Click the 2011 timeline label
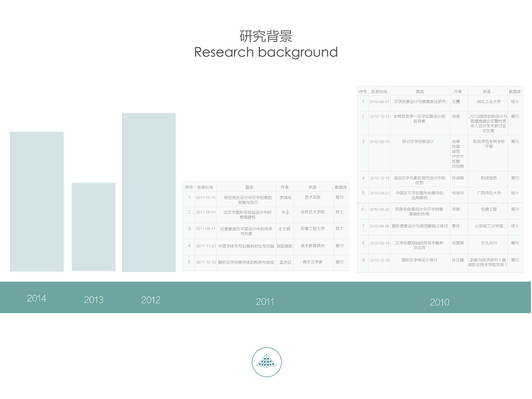The width and height of the screenshot is (532, 399). point(265,302)
